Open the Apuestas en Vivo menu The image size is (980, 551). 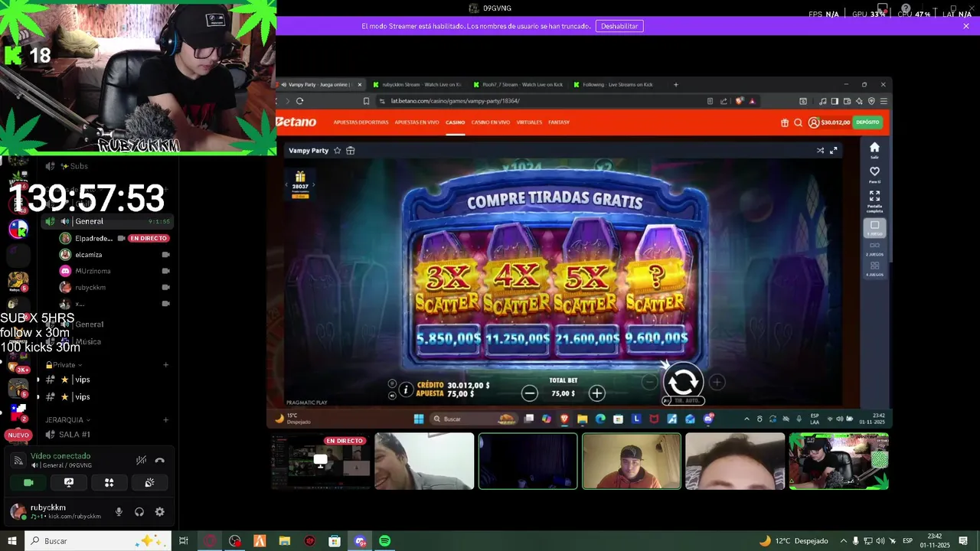coord(417,122)
